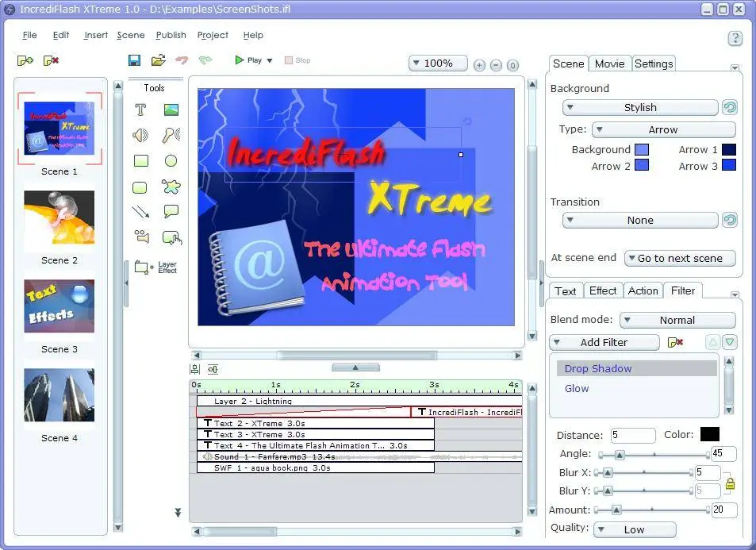Select the Text 4 timeline track
This screenshot has width=756, height=550.
pyautogui.click(x=315, y=445)
